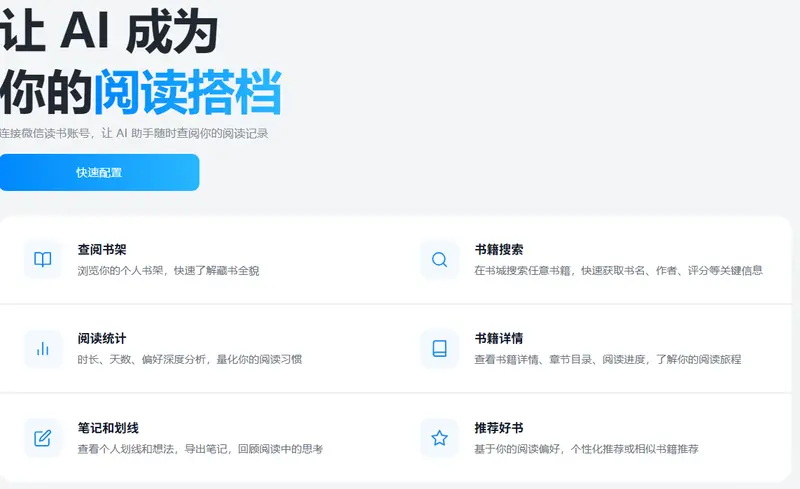Click the 阅读统计 title
800x489 pixels.
click(102, 338)
